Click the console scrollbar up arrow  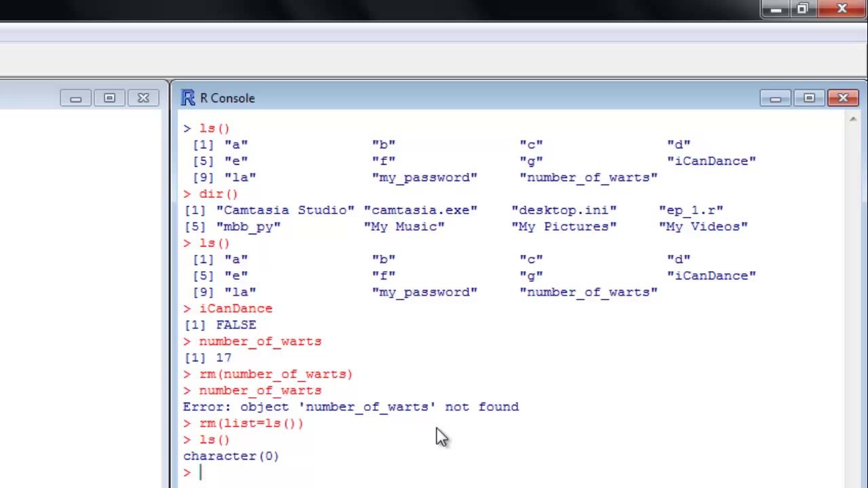[852, 119]
